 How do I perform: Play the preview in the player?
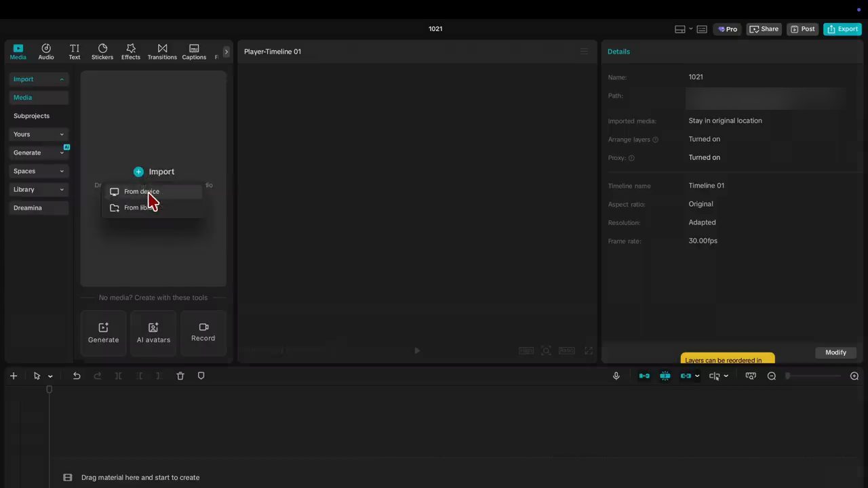pyautogui.click(x=417, y=350)
